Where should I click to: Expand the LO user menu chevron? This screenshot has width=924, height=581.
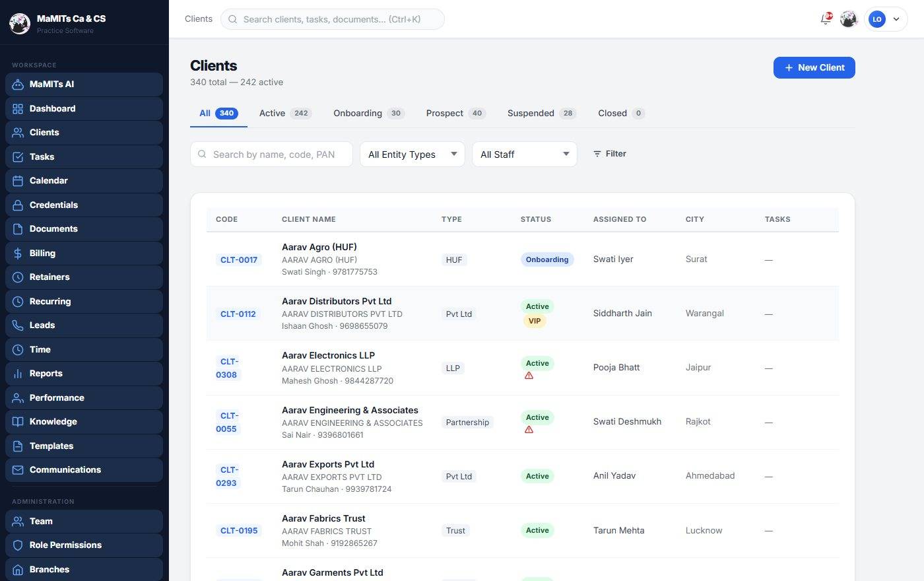896,19
